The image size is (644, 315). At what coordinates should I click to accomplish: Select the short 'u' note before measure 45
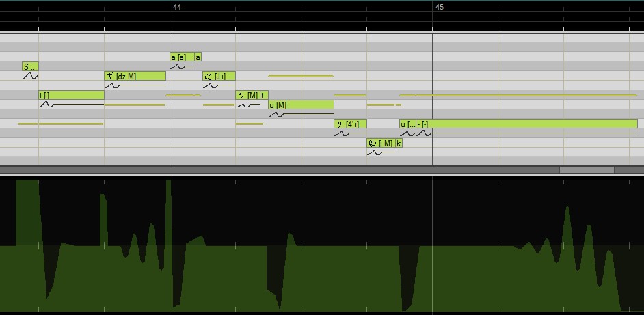pyautogui.click(x=408, y=124)
